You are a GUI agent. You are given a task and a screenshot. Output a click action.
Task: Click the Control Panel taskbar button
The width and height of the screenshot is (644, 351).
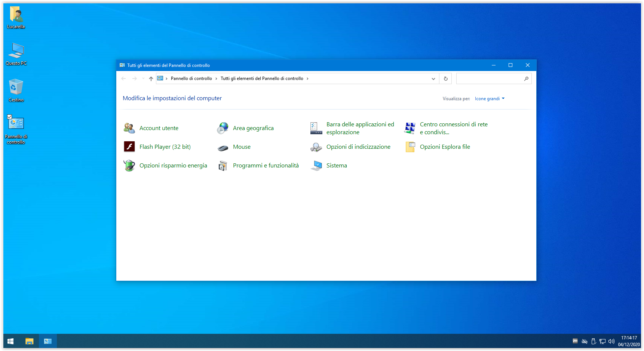pos(48,341)
